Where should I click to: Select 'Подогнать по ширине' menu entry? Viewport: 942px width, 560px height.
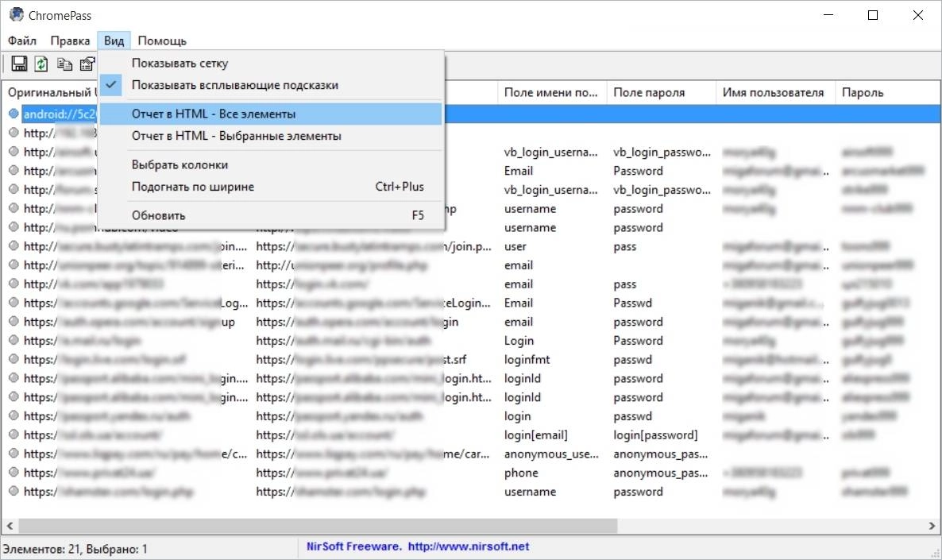271,187
